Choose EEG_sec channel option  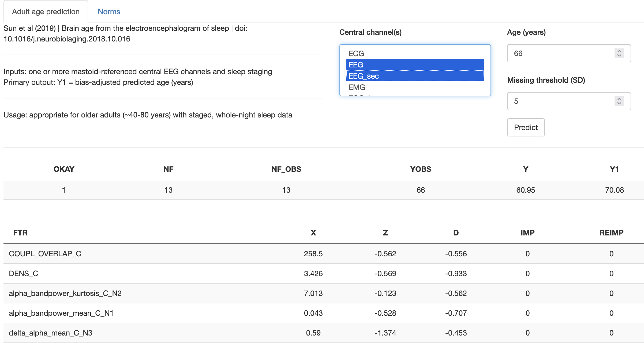click(363, 76)
